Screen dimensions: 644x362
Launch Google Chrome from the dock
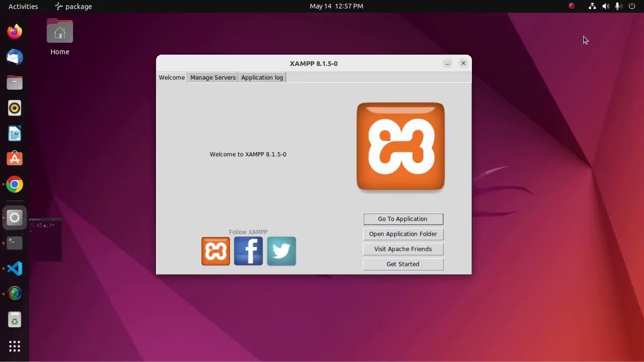click(15, 185)
